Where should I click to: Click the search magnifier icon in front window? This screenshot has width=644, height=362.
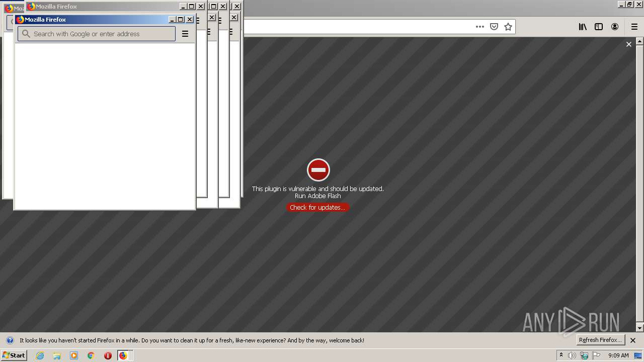coord(26,34)
